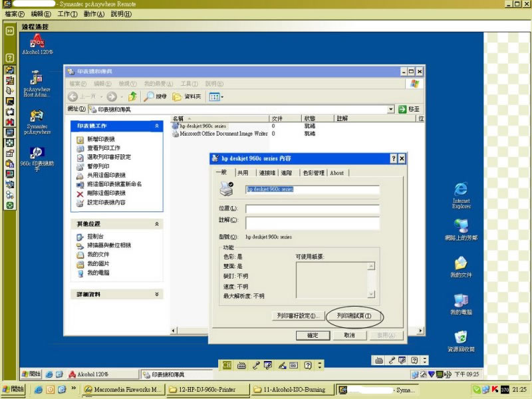Viewport: 532px width, 399px height.
Task: Expand the 詳細資料 panel
Action: click(157, 294)
